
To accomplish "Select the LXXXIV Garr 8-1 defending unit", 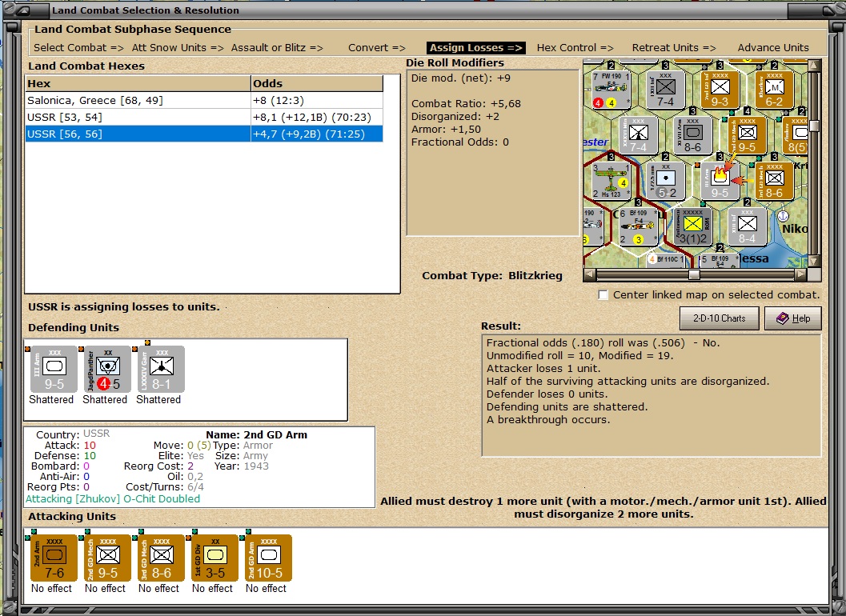I will [x=160, y=369].
